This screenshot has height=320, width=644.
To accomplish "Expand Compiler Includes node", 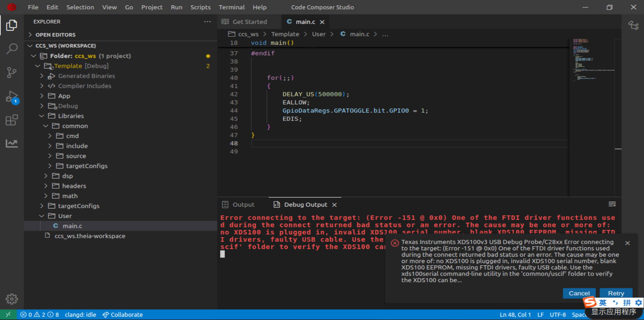I will click(42, 86).
